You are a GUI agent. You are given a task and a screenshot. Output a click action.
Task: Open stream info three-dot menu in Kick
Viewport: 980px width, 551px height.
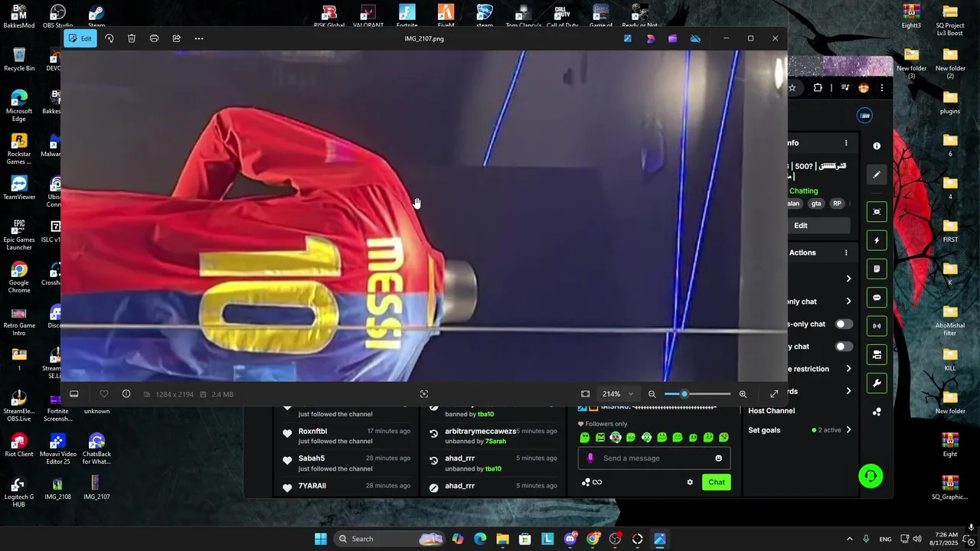[x=846, y=143]
